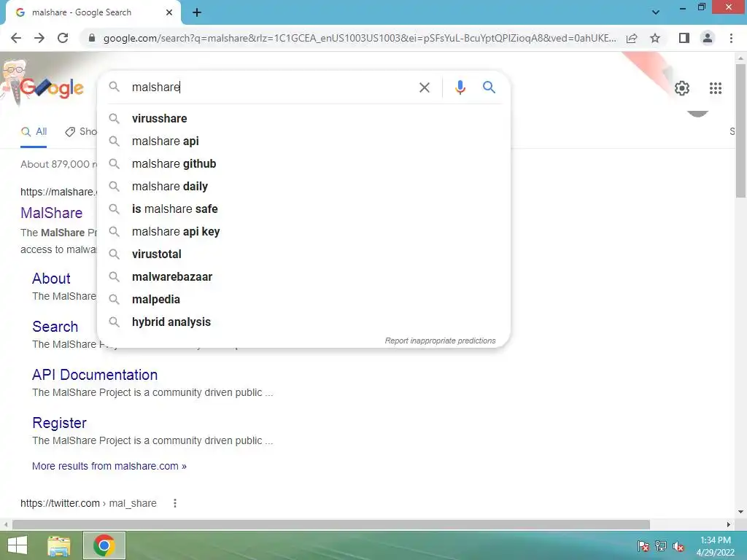Open File Explorer from the taskbar
747x560 pixels.
59,545
